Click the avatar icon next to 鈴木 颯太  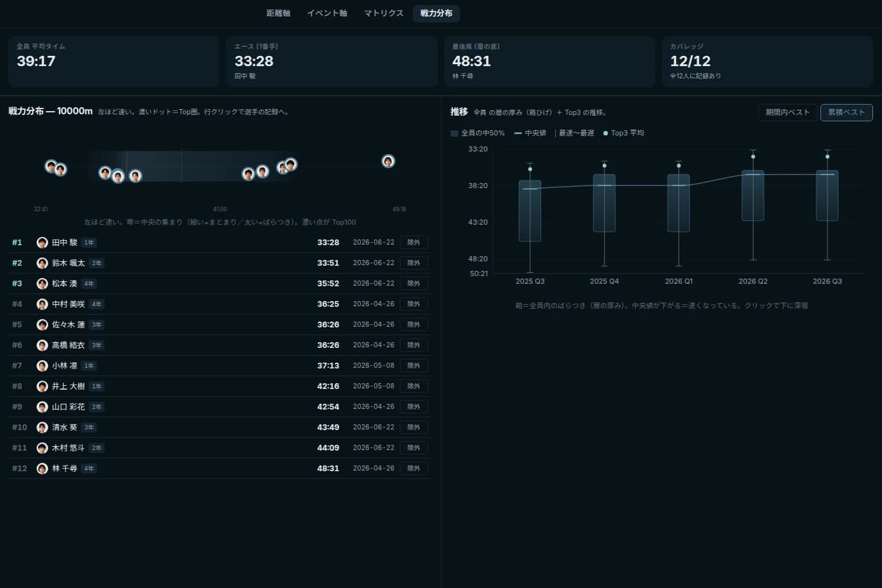click(42, 263)
